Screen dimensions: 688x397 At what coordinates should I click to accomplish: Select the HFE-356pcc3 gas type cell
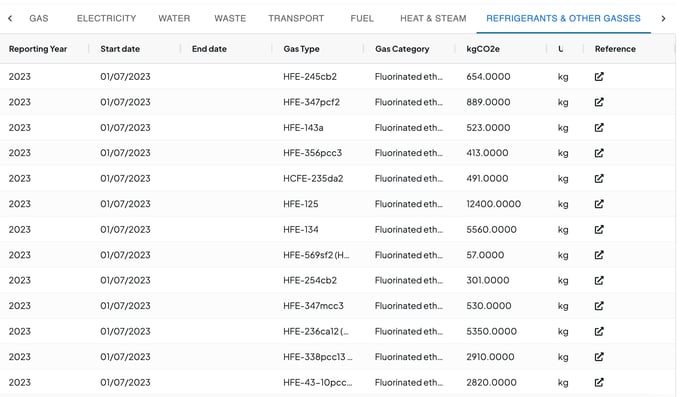312,153
